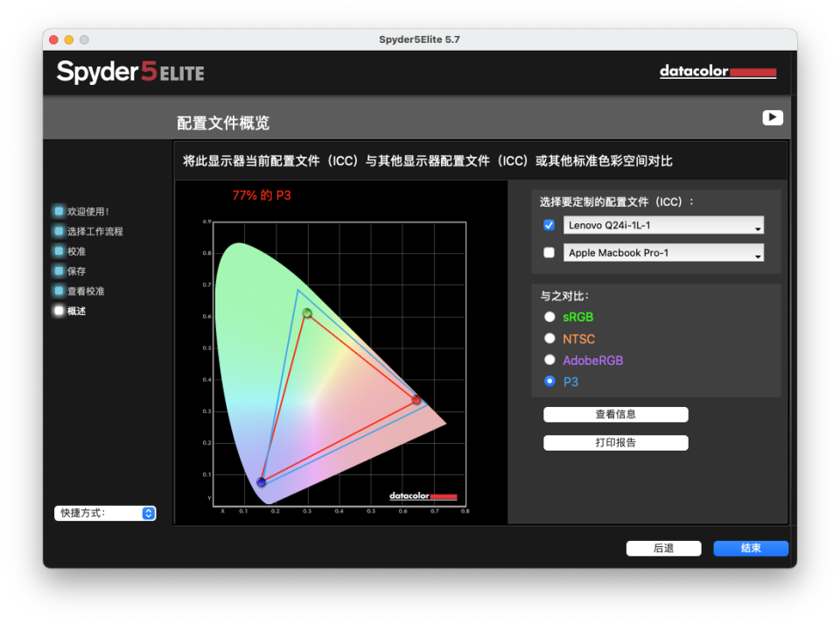Click the 选择工作流程 step indicator icon

click(59, 231)
